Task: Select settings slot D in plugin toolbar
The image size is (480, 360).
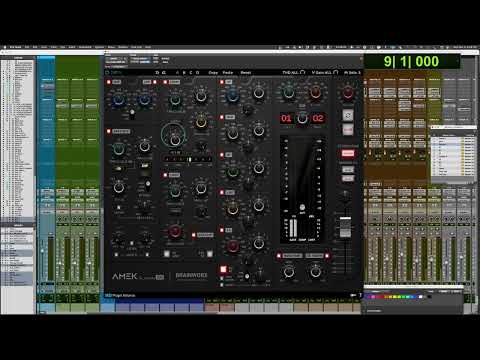Action: pos(197,72)
